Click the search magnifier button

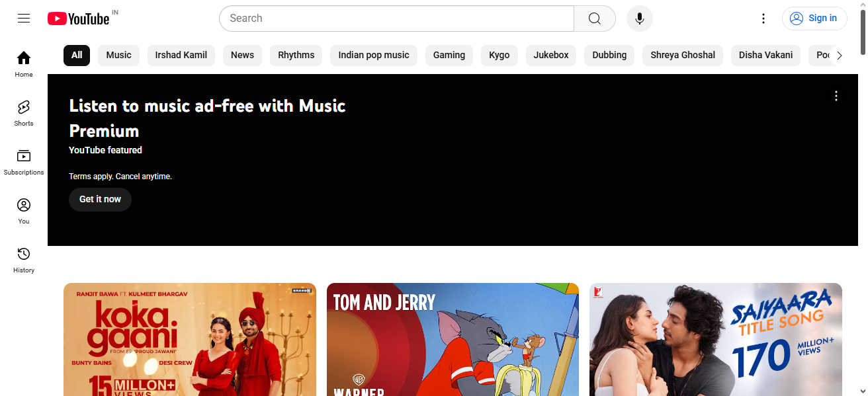tap(594, 19)
